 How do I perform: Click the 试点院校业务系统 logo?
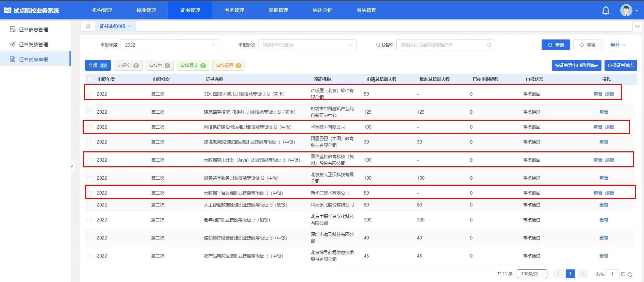[x=31, y=11]
